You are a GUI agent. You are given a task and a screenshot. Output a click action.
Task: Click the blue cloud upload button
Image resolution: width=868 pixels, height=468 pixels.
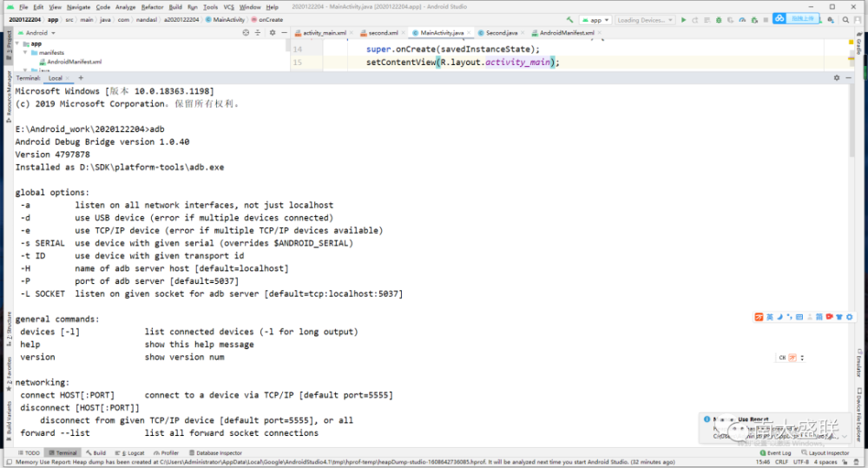tap(796, 19)
